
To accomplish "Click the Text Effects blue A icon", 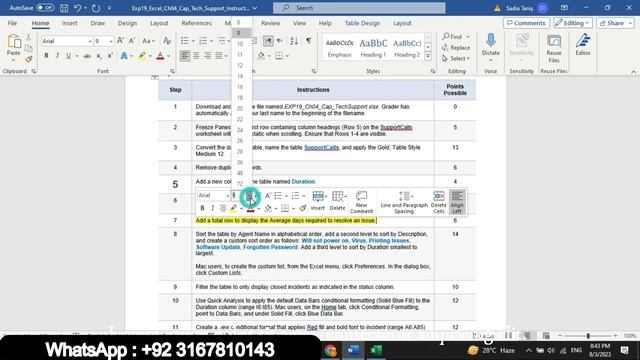I will click(124, 56).
